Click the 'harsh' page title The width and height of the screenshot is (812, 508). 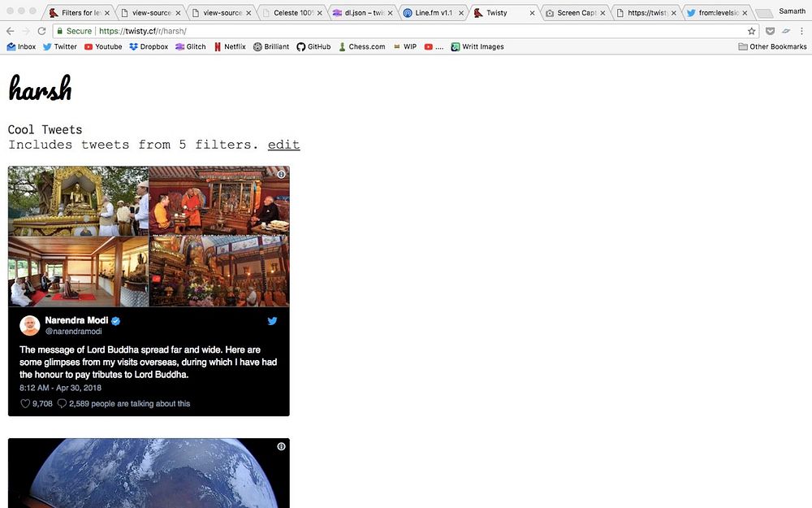click(x=41, y=88)
